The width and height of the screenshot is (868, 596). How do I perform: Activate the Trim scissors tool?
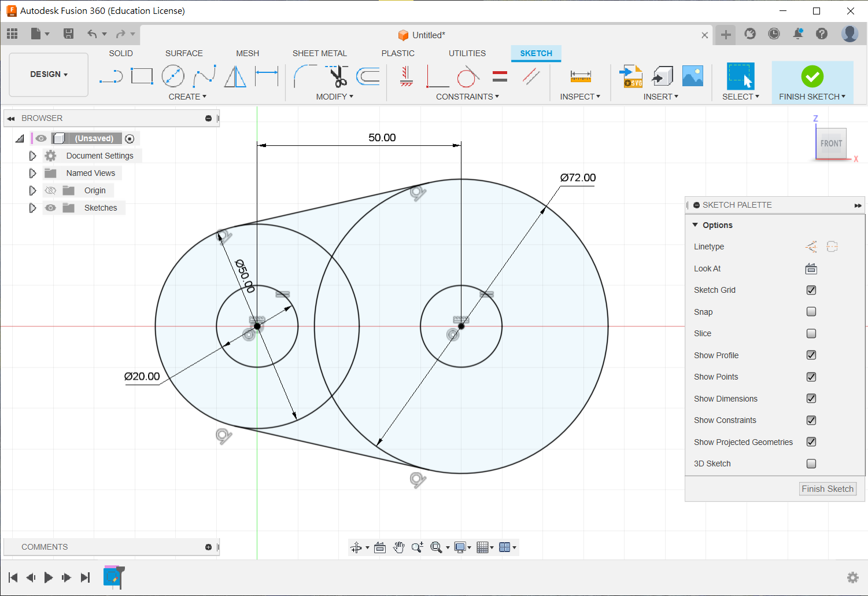[337, 76]
